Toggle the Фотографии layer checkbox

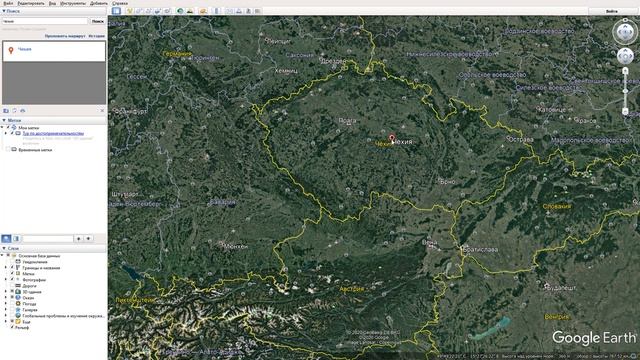13,280
